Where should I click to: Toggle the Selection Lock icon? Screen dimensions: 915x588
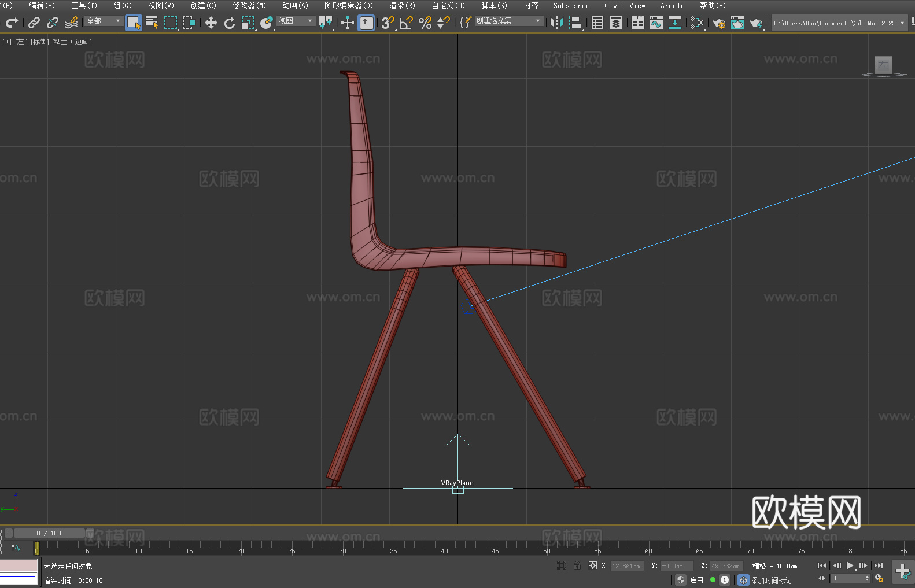[577, 565]
